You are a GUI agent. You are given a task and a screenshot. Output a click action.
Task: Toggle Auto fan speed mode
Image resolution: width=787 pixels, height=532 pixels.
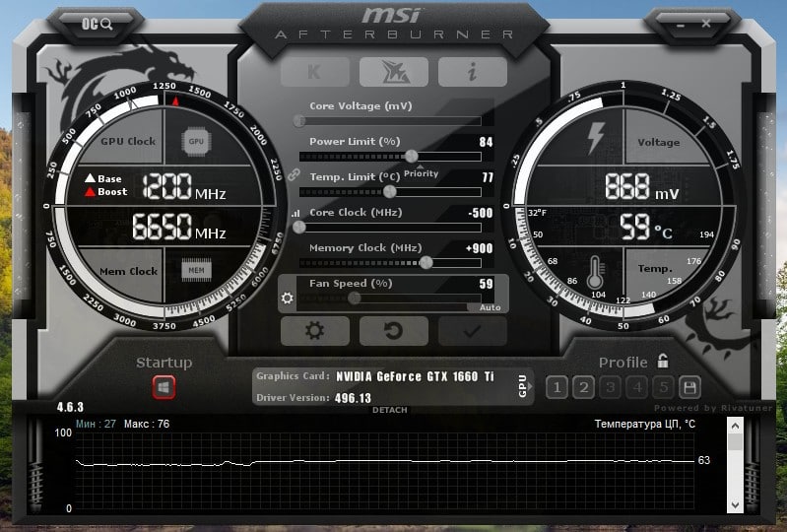coord(490,307)
